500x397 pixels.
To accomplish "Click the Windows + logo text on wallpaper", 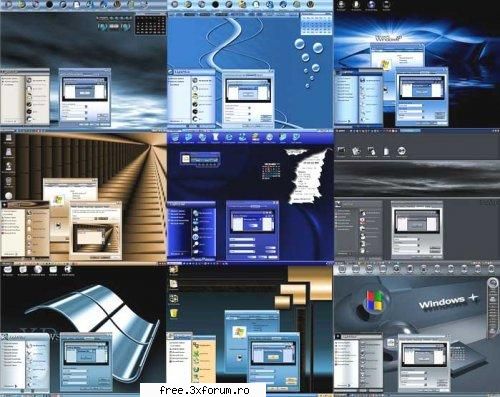I will pos(448,301).
